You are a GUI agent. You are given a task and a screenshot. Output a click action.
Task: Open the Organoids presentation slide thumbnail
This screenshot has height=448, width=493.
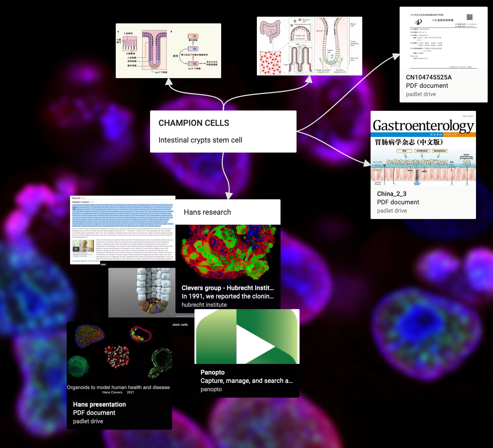click(x=119, y=359)
